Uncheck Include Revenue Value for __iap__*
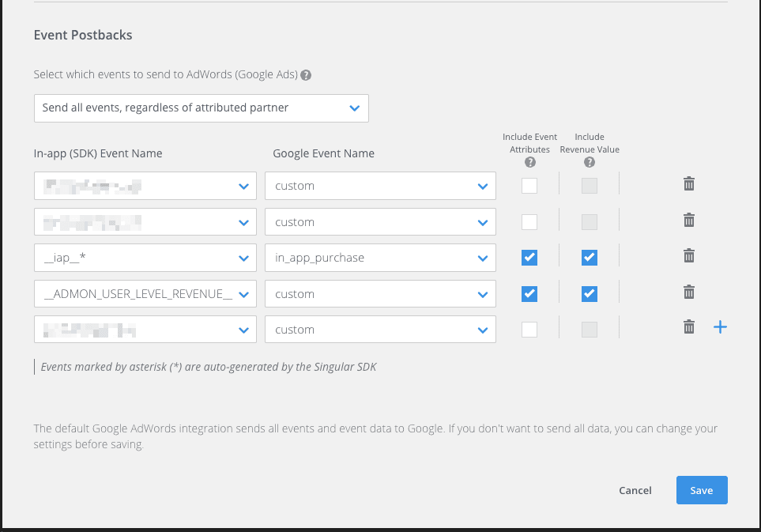Viewport: 761px width, 532px height. pyautogui.click(x=589, y=258)
